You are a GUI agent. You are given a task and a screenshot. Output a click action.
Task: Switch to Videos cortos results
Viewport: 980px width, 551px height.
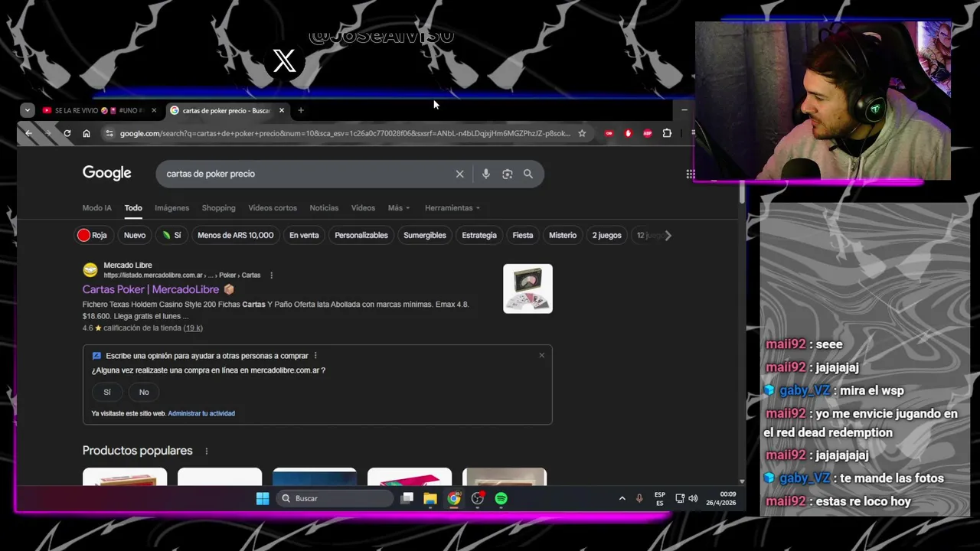[x=273, y=208]
